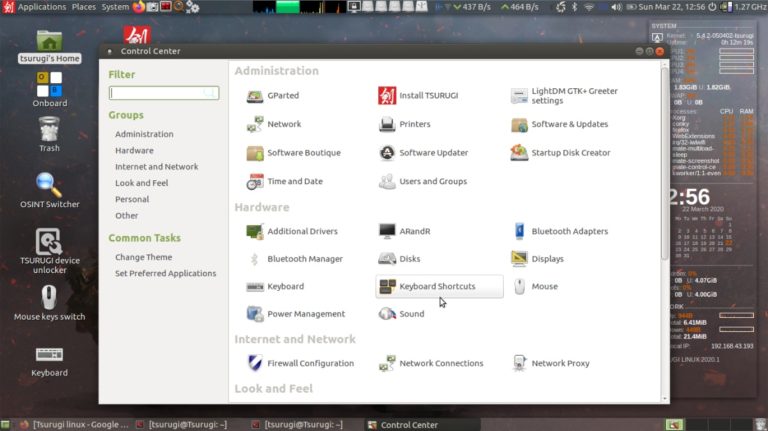
Task: Open Bluetooth Manager
Action: coord(295,259)
